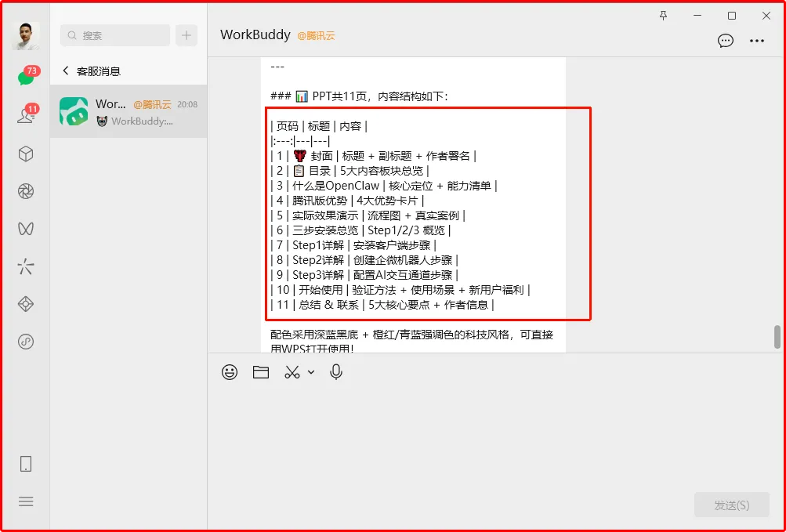786x532 pixels.
Task: Click the row '三步安装总览'
Action: coord(360,230)
